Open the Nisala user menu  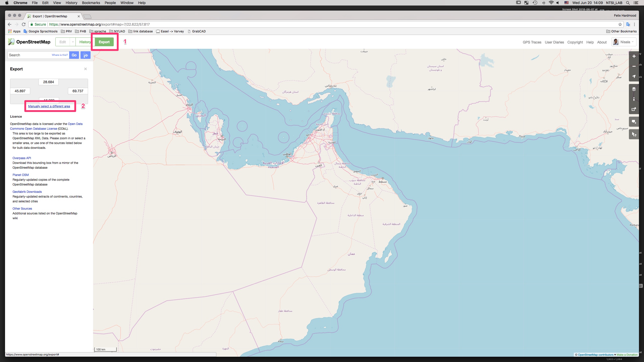pos(624,42)
